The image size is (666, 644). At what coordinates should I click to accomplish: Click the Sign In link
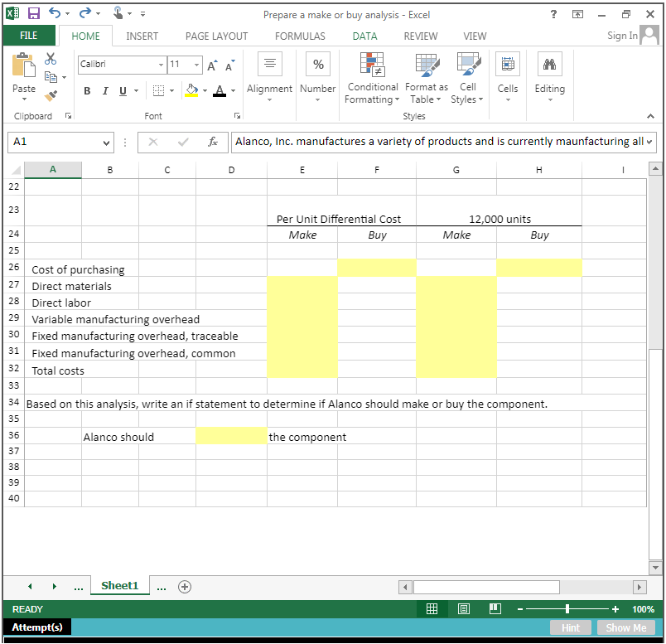coord(622,36)
